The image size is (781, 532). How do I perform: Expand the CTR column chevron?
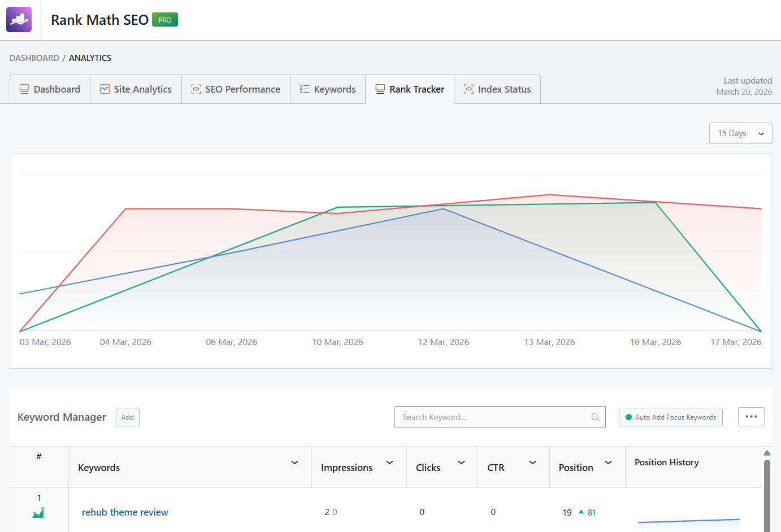pyautogui.click(x=532, y=463)
